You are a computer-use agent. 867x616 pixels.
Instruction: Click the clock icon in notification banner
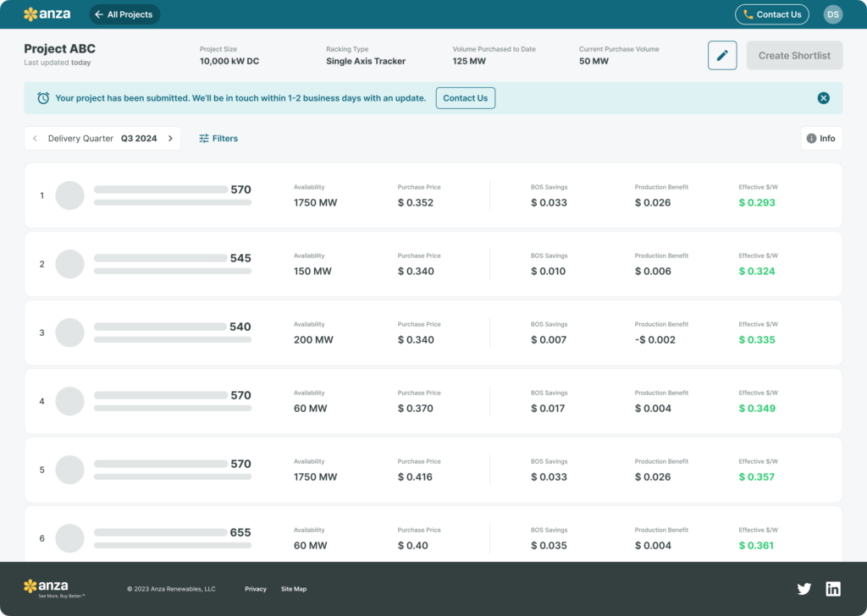point(43,98)
